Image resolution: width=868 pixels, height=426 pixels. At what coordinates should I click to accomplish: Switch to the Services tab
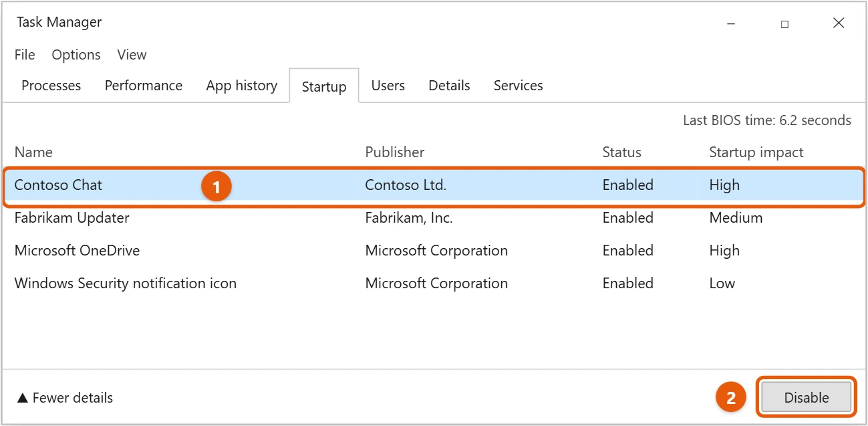pyautogui.click(x=518, y=86)
